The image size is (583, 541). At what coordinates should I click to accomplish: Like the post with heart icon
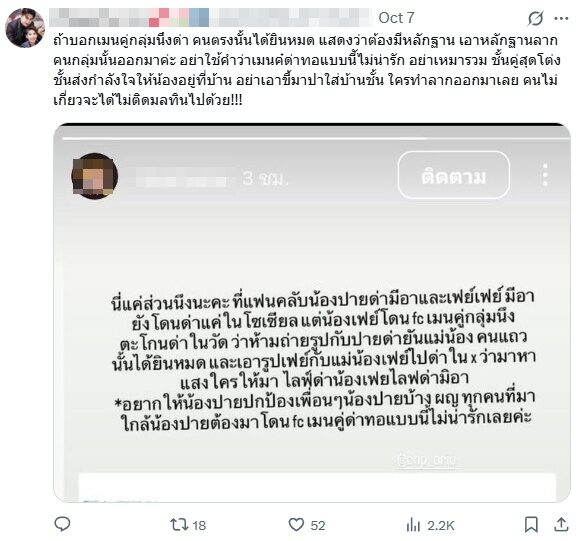click(296, 525)
